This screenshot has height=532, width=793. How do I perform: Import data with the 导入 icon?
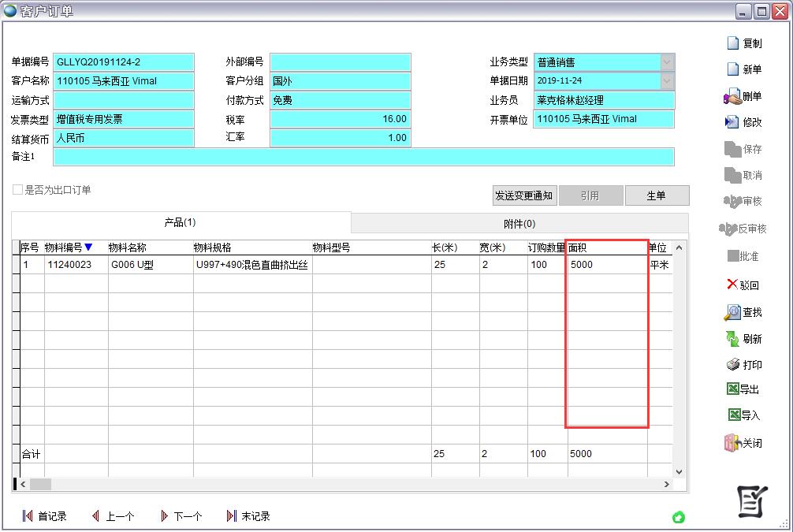point(733,415)
